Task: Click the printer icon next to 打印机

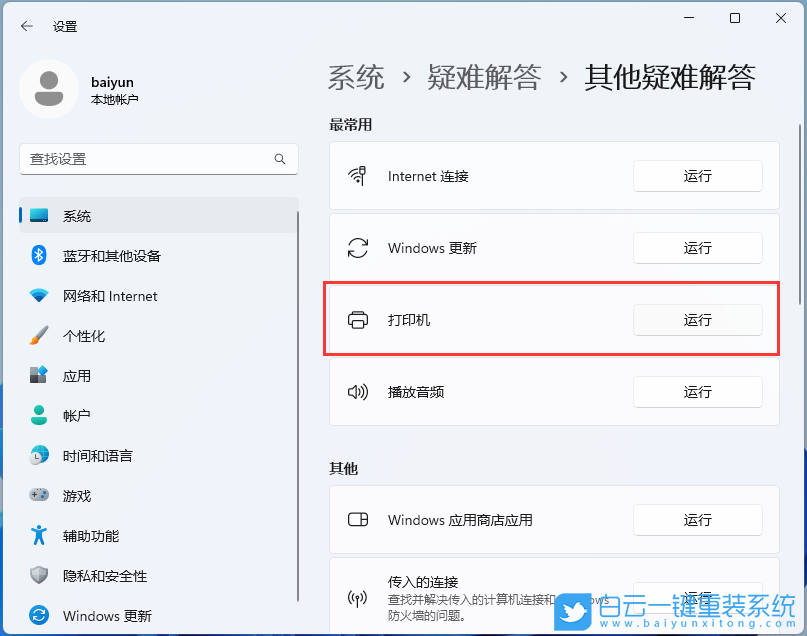Action: (x=358, y=320)
